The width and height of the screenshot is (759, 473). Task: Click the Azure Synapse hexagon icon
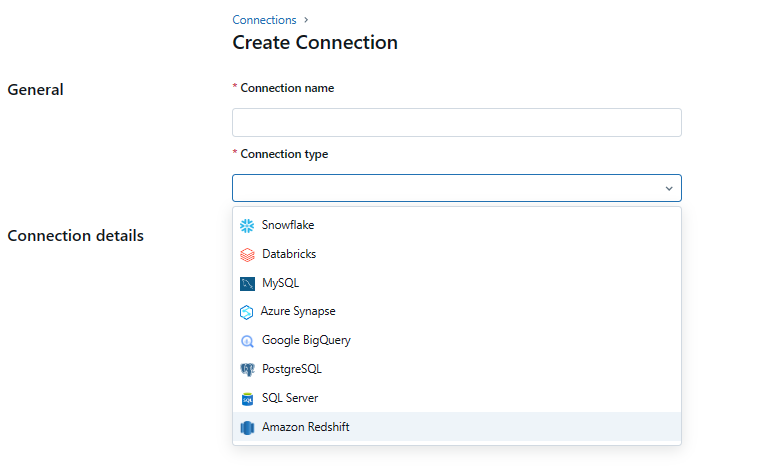(x=246, y=312)
